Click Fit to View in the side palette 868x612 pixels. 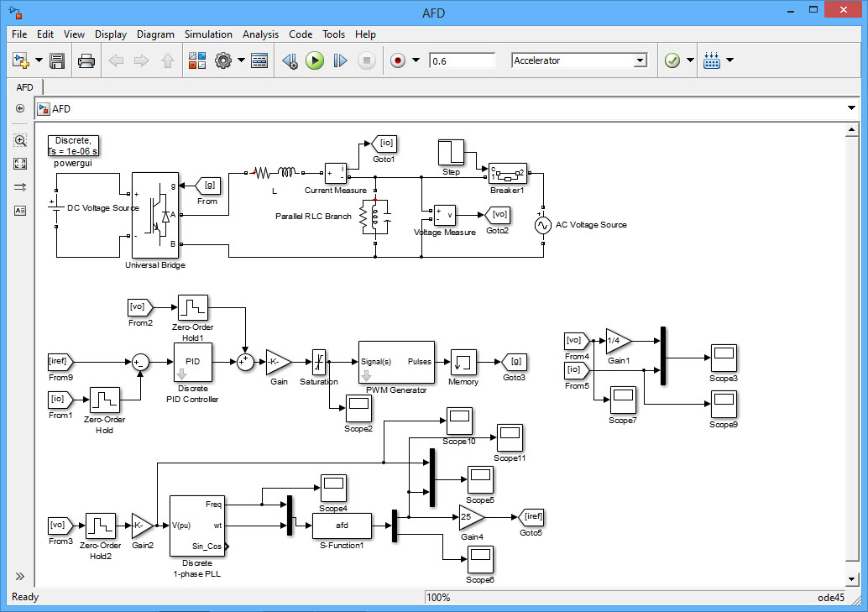click(x=20, y=164)
